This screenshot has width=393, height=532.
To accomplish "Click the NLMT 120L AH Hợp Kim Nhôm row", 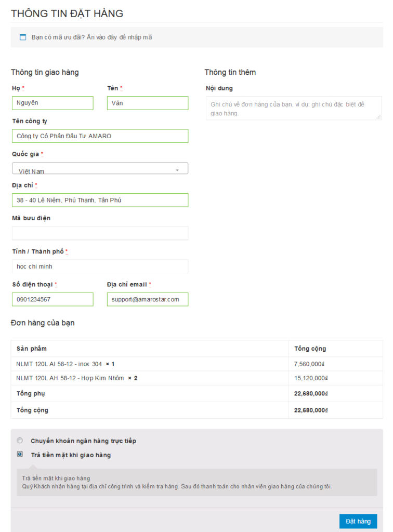I will click(x=197, y=378).
